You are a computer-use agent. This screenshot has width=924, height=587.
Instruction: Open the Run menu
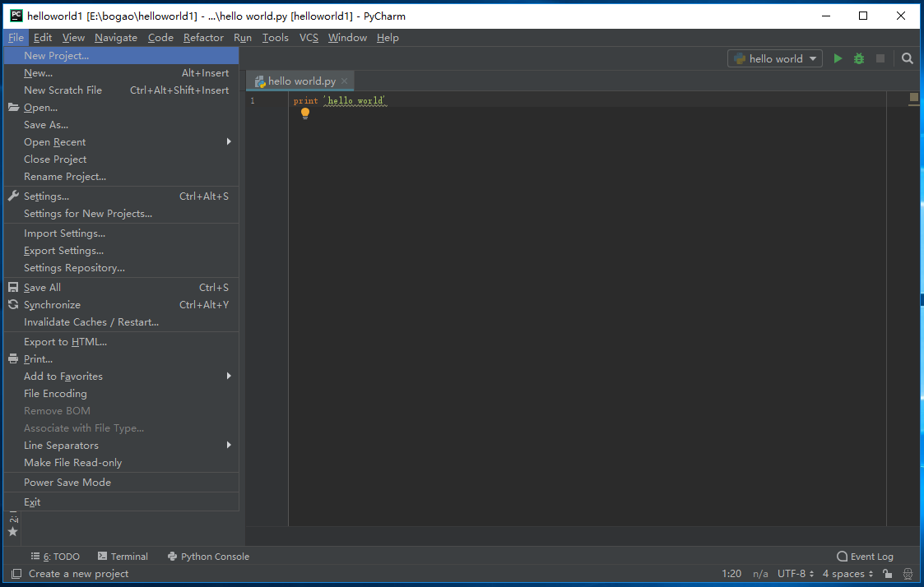coord(242,38)
